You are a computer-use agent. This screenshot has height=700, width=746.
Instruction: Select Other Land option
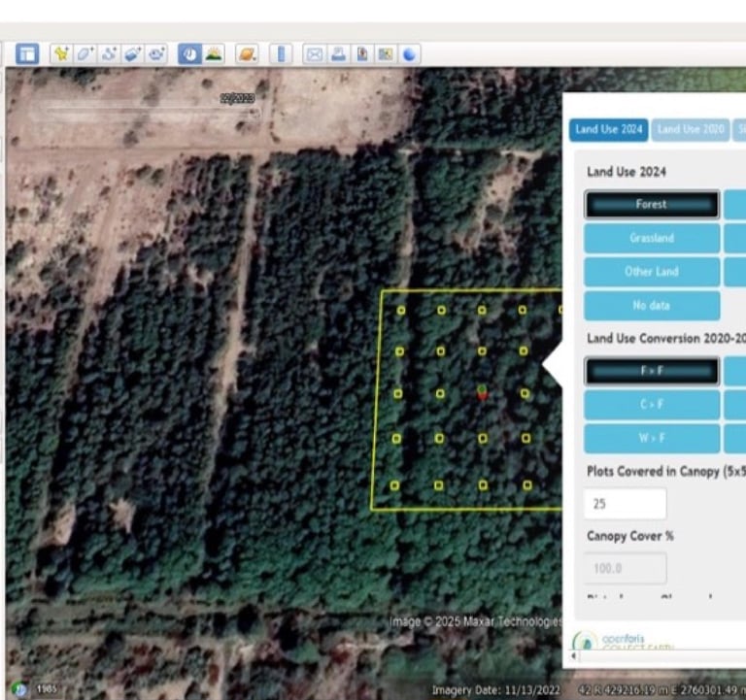[652, 272]
